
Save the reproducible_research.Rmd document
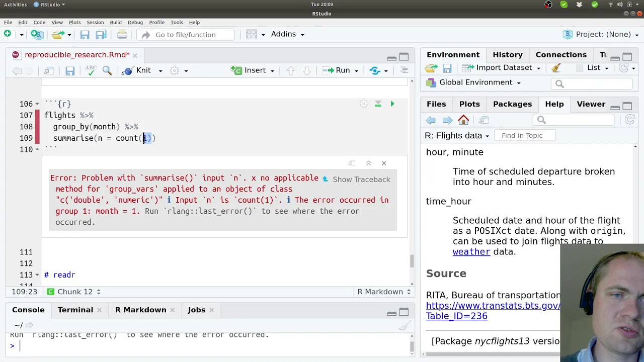tap(70, 71)
